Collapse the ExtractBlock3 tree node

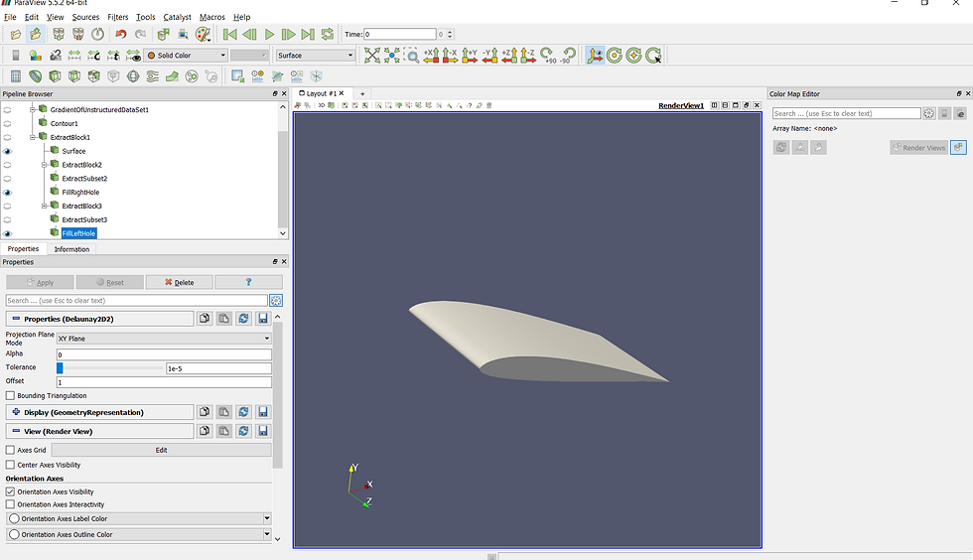[44, 207]
